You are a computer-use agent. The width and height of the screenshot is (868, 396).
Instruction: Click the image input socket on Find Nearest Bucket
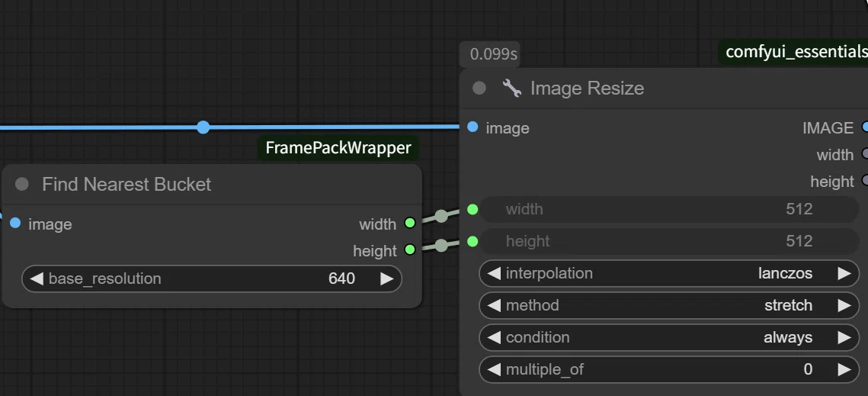15,223
